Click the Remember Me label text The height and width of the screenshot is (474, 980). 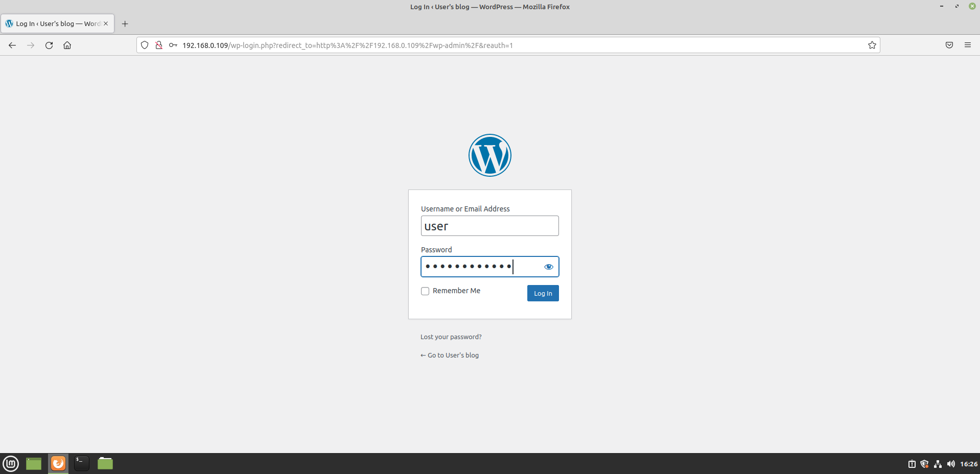point(456,291)
